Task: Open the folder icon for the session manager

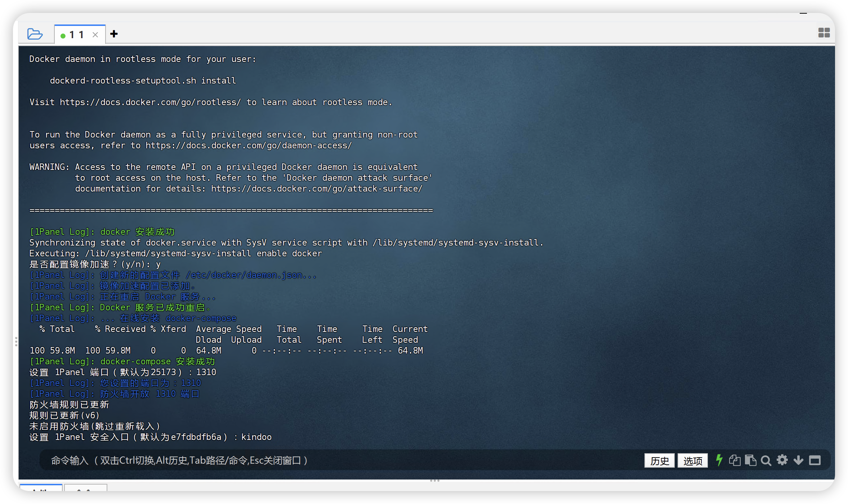Action: point(35,34)
